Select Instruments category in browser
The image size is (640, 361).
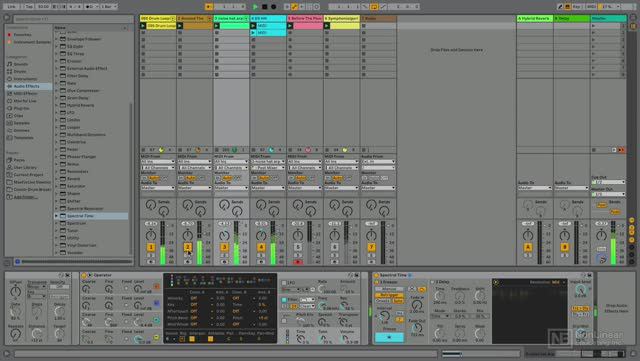coord(25,79)
